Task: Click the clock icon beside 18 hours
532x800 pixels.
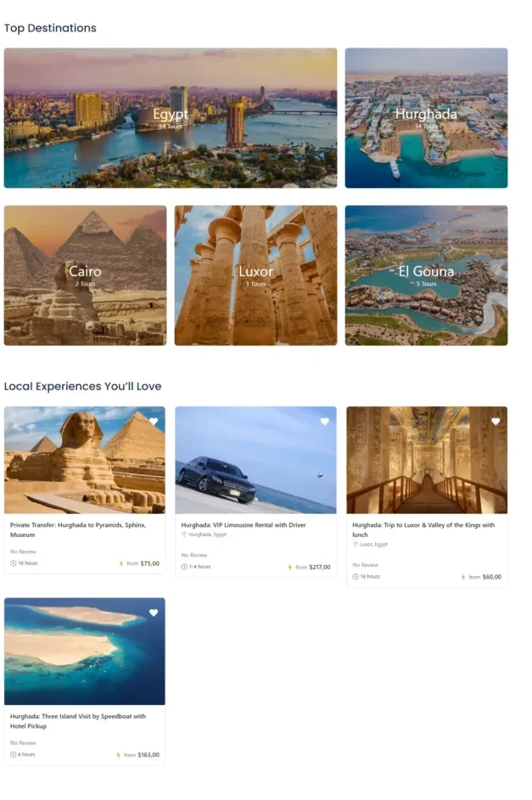Action: tap(14, 563)
